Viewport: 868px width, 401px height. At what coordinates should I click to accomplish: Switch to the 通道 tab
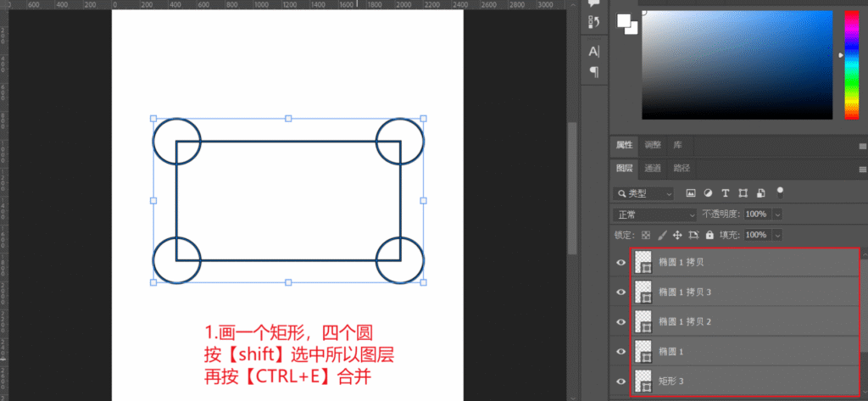pos(652,169)
